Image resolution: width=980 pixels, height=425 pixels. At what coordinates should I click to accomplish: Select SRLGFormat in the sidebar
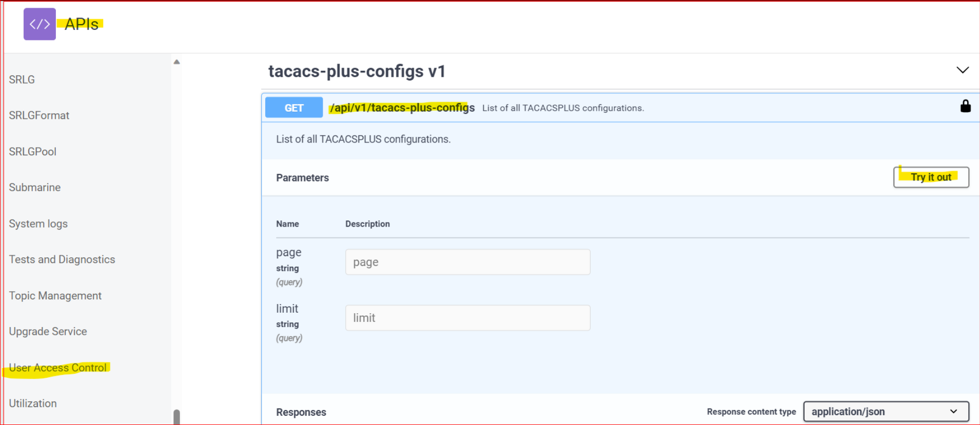[x=39, y=115]
